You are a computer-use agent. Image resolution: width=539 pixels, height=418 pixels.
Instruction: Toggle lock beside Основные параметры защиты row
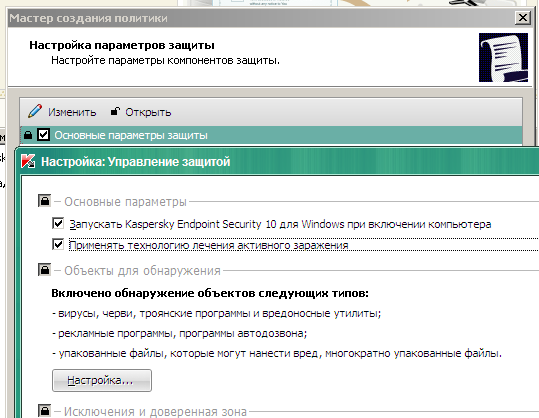(x=28, y=135)
